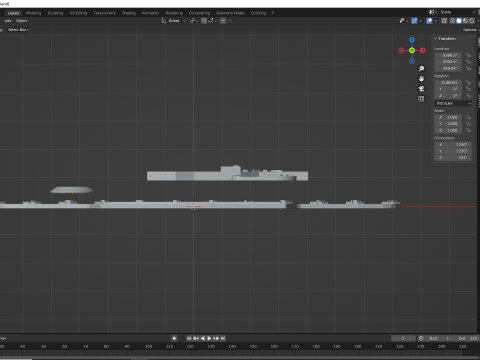Lock the Y rotation value

pos(468,89)
